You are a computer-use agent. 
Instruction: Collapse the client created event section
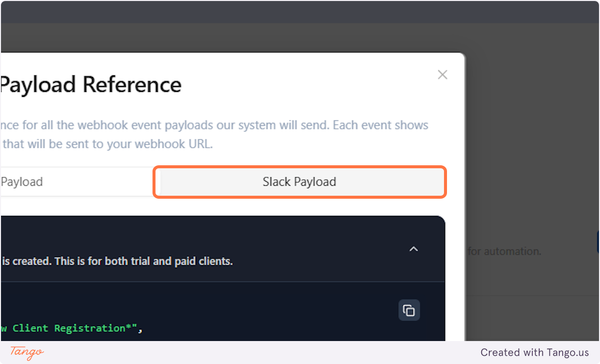click(413, 249)
